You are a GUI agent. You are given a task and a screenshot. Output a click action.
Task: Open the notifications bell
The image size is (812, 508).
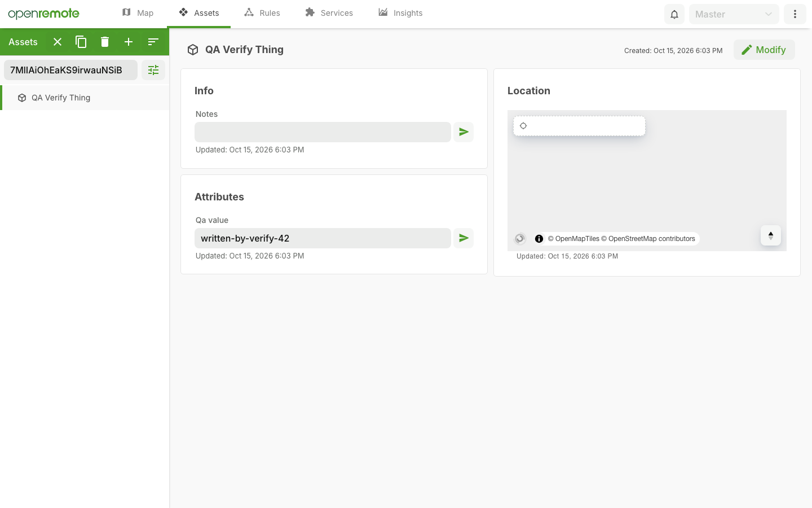674,14
